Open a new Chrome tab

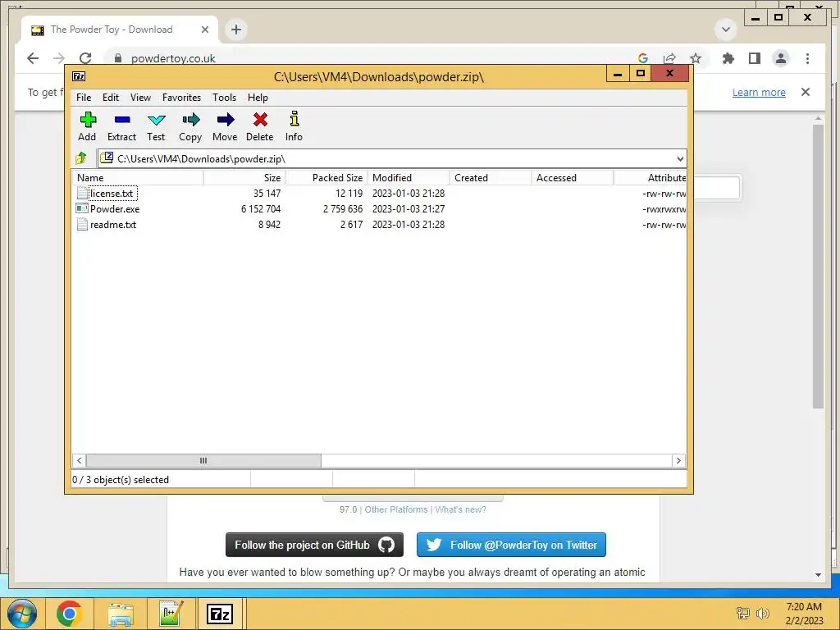236,30
